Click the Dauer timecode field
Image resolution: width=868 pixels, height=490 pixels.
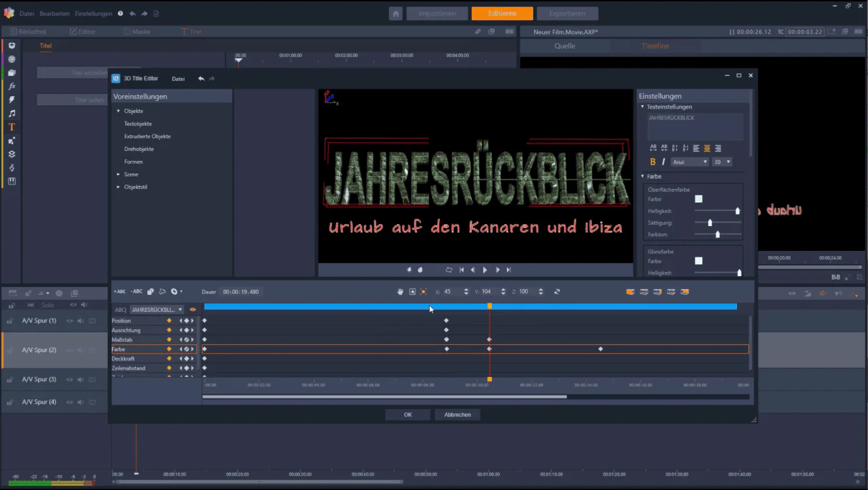coord(241,292)
